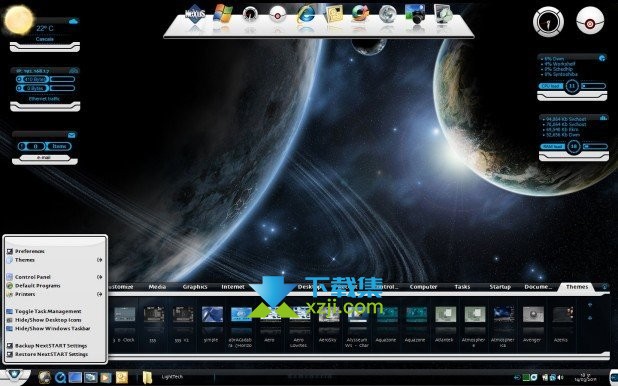
Task: Click Backup NextSTART Settings
Action: pyautogui.click(x=50, y=346)
